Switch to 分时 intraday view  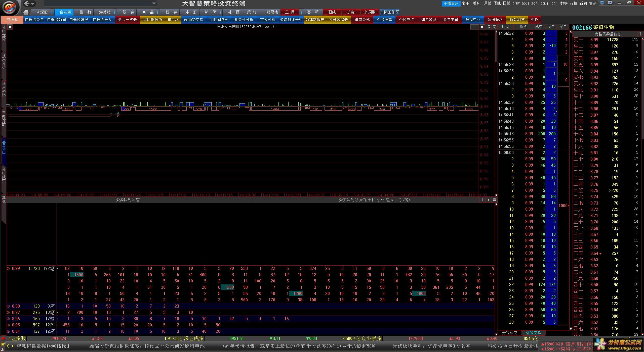click(x=516, y=3)
